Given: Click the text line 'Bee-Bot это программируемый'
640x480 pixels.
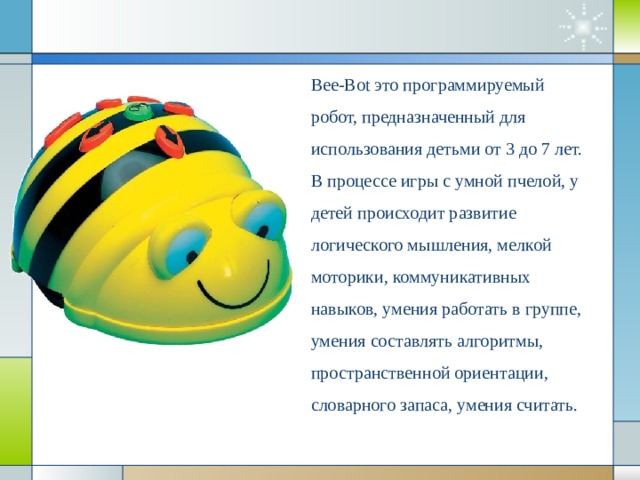Looking at the screenshot, I should click(x=428, y=87).
